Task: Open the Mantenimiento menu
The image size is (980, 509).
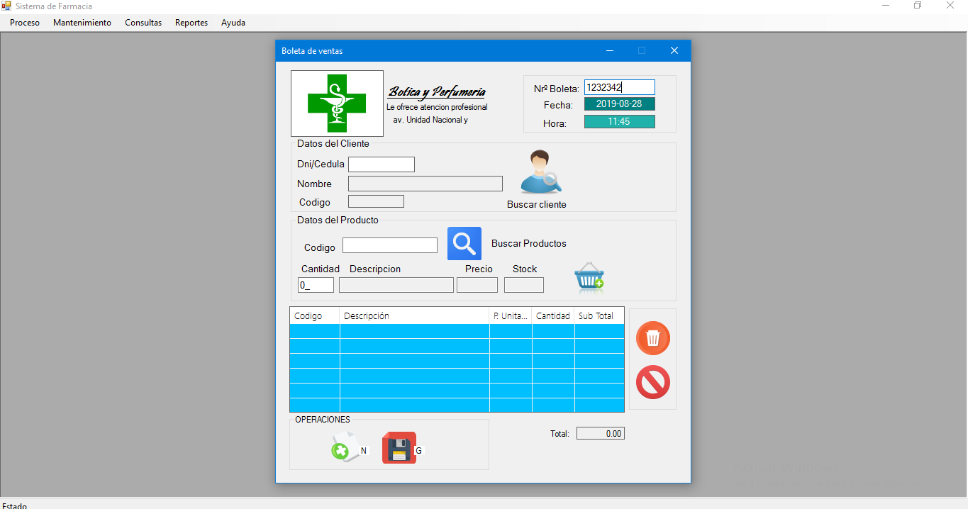Action: point(82,23)
